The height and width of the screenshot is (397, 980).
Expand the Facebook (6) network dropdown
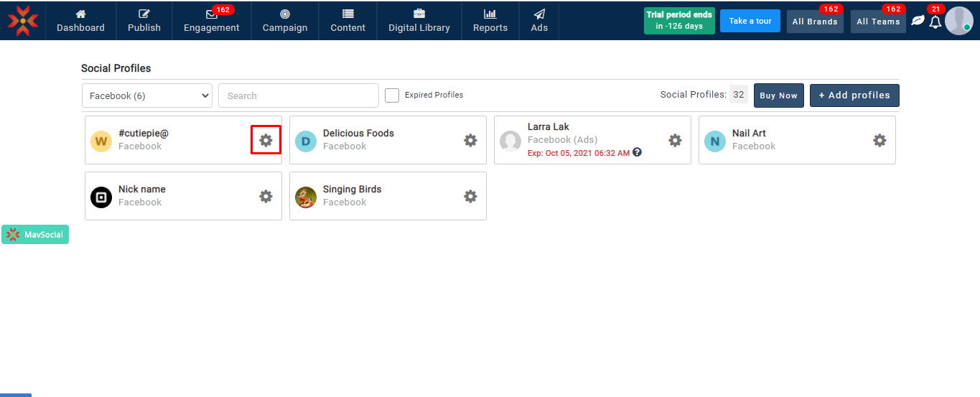coord(147,95)
